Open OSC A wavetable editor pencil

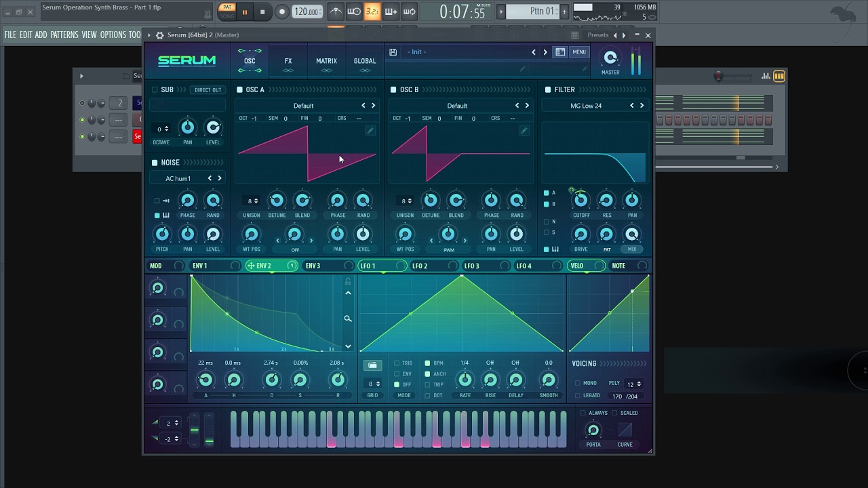pos(370,131)
